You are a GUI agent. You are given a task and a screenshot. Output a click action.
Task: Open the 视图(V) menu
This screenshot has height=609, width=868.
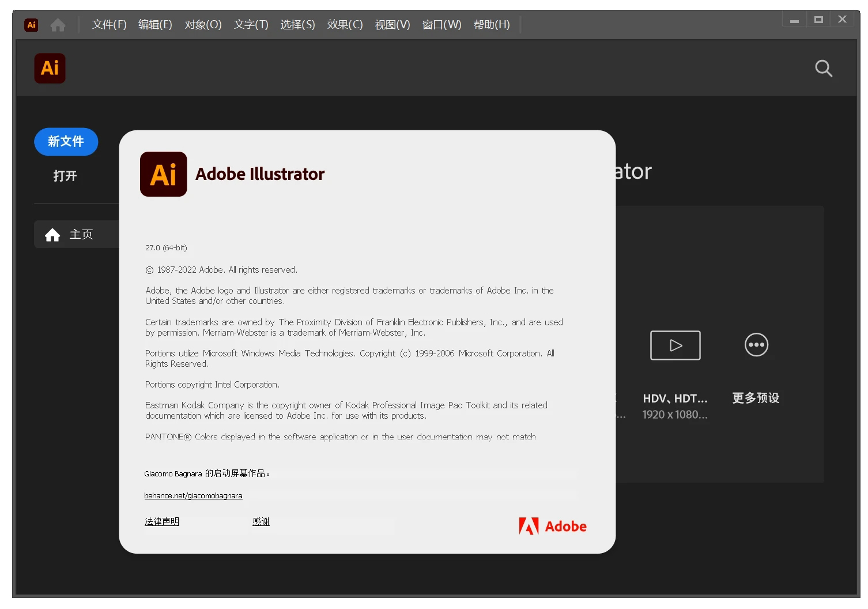click(x=392, y=25)
